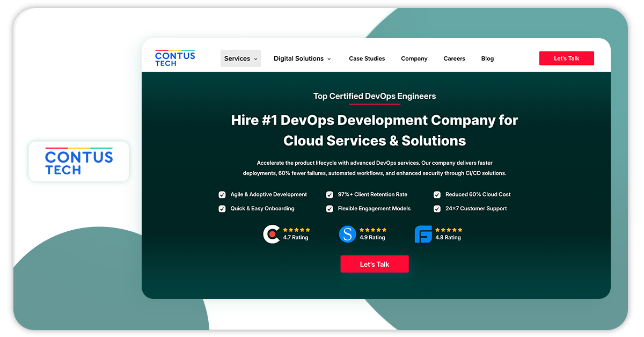Click the Let's Talk button in the navbar
The image size is (644, 337).
[567, 58]
